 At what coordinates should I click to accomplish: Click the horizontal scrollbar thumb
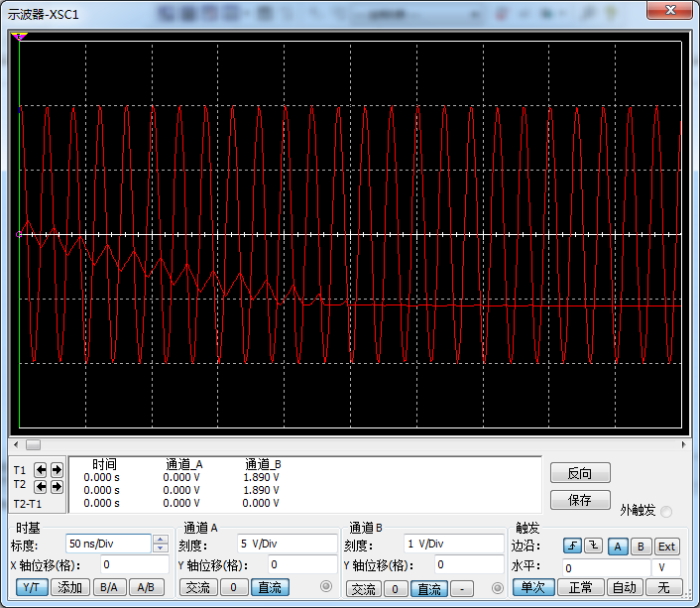click(33, 445)
